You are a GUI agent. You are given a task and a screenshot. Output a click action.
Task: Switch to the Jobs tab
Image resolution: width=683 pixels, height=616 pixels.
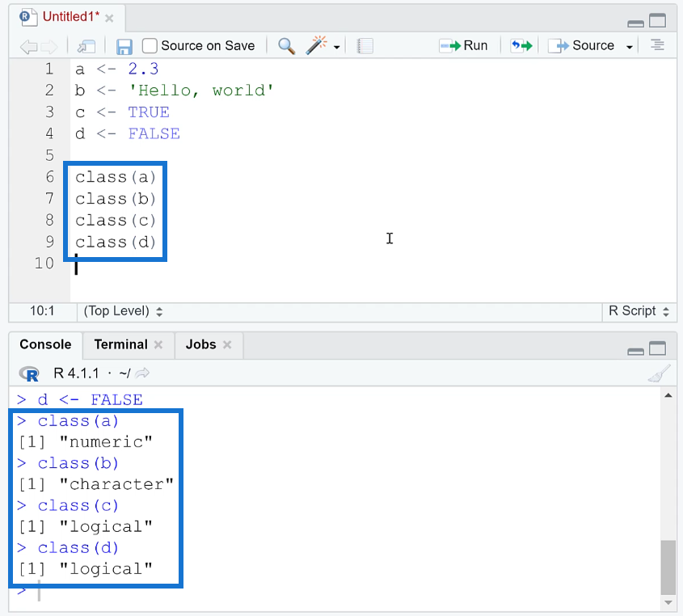pos(200,344)
